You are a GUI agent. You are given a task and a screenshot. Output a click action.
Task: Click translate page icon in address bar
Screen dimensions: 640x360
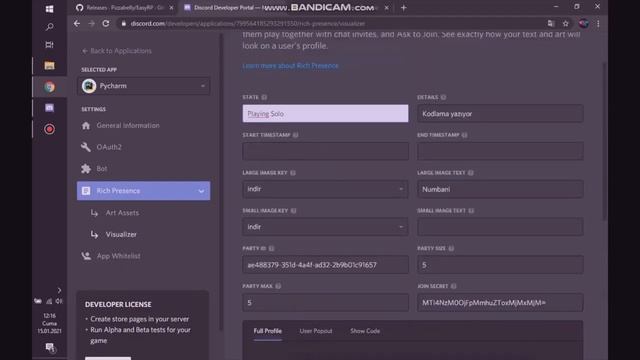coord(551,24)
